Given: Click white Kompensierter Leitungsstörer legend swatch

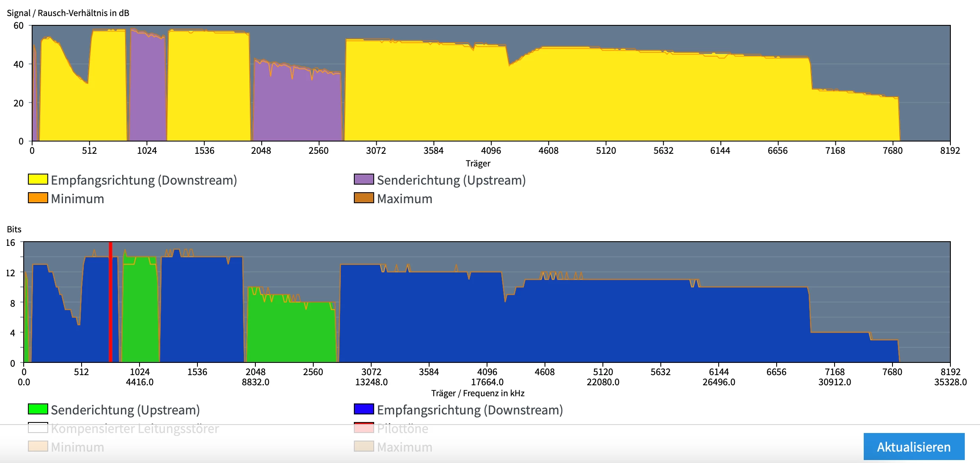Looking at the screenshot, I should (x=38, y=428).
